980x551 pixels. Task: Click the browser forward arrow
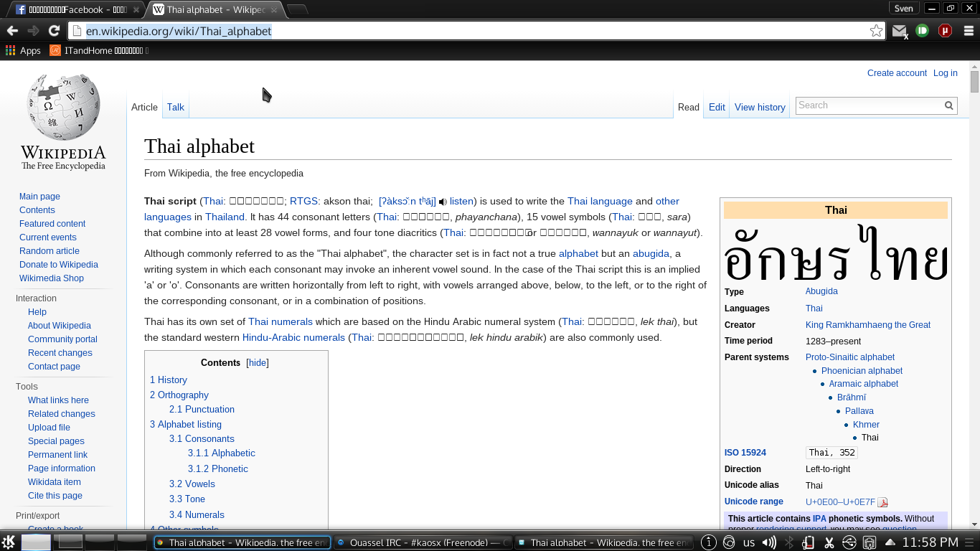(33, 31)
